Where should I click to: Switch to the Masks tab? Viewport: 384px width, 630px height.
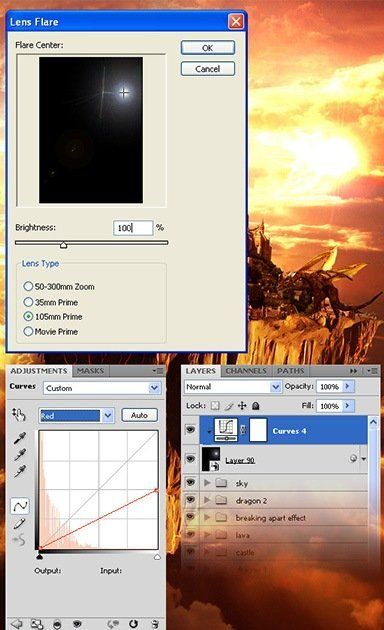(90, 371)
